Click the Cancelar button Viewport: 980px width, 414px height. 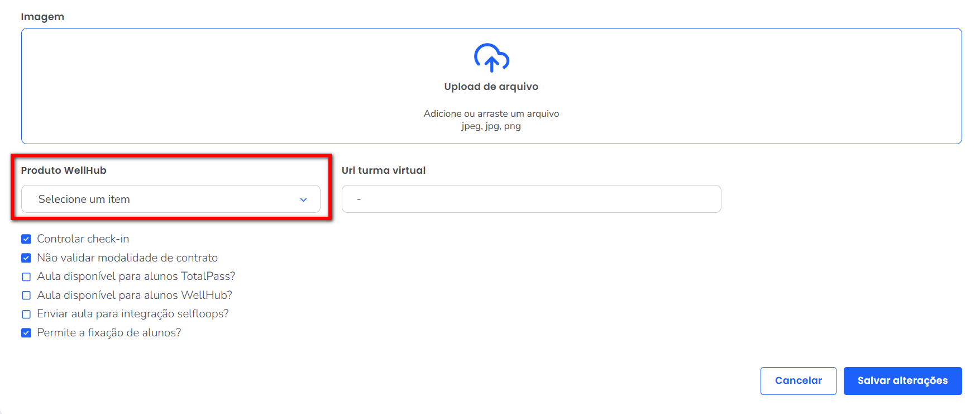click(x=798, y=381)
